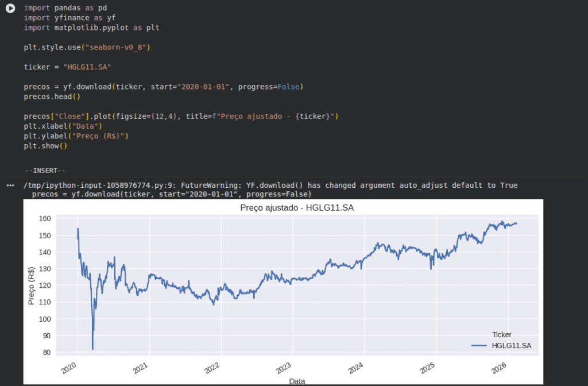Screen dimensions: 588x386
Task: Click the Ticker legend title
Action: pos(502,334)
